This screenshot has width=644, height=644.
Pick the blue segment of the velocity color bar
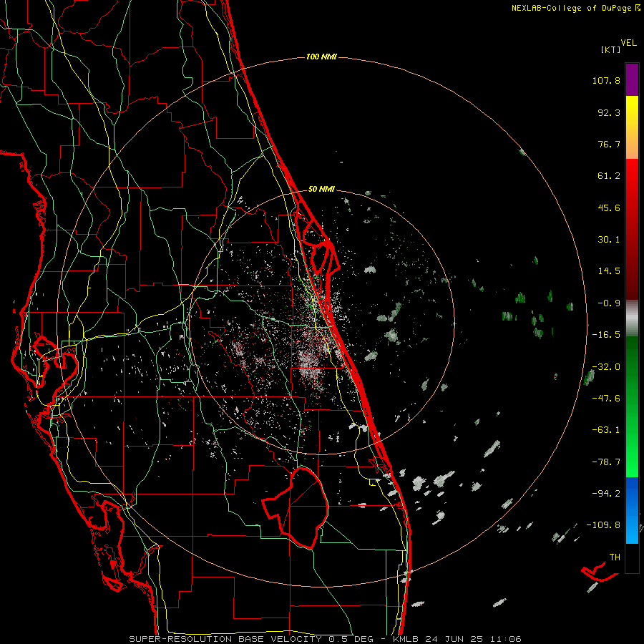pyautogui.click(x=632, y=510)
